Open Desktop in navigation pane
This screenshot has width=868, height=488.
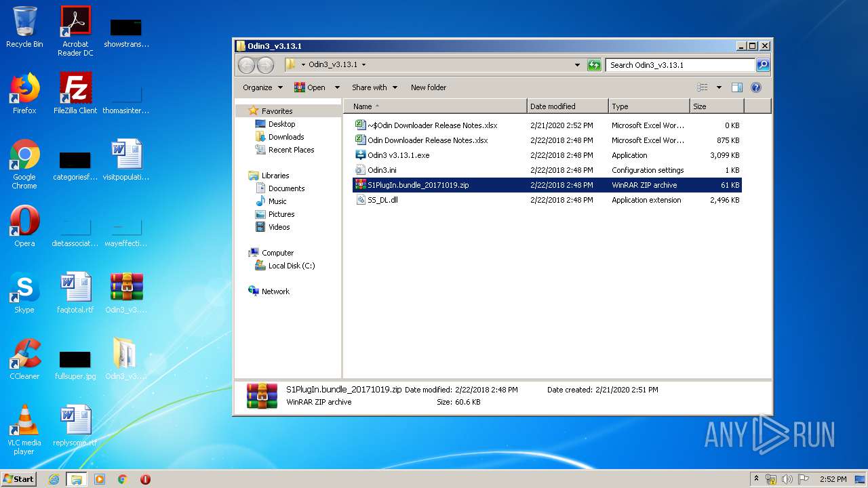tap(275, 124)
